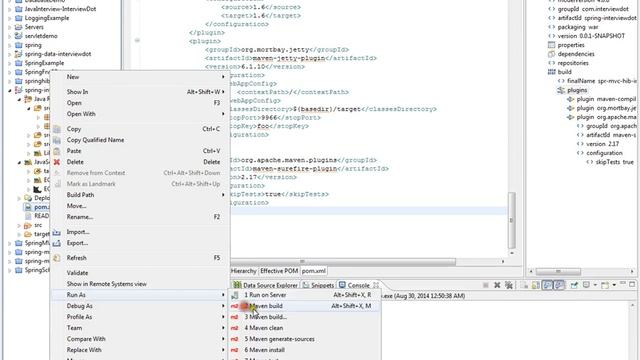Image resolution: width=640 pixels, height=360 pixels.
Task: Click Copy in the context menu
Action: [x=139, y=129]
